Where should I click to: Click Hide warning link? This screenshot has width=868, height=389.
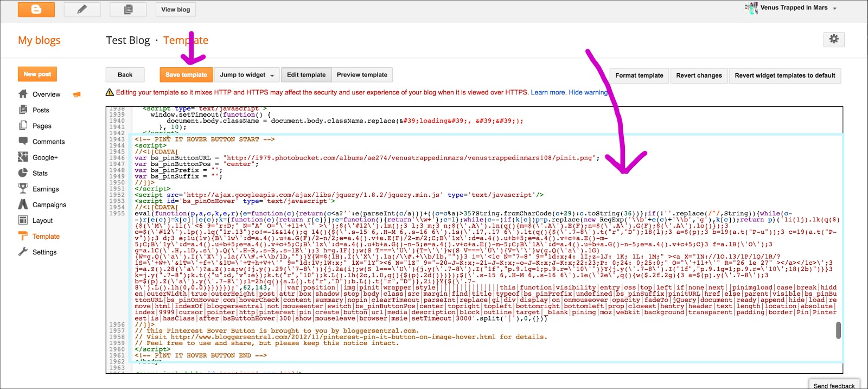pyautogui.click(x=588, y=92)
